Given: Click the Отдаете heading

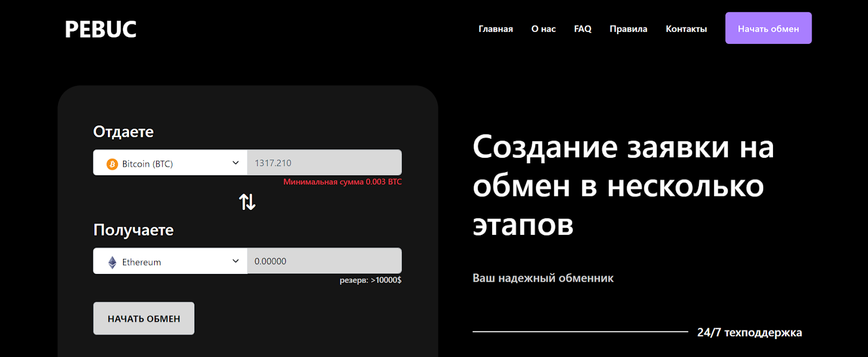Looking at the screenshot, I should tap(123, 132).
